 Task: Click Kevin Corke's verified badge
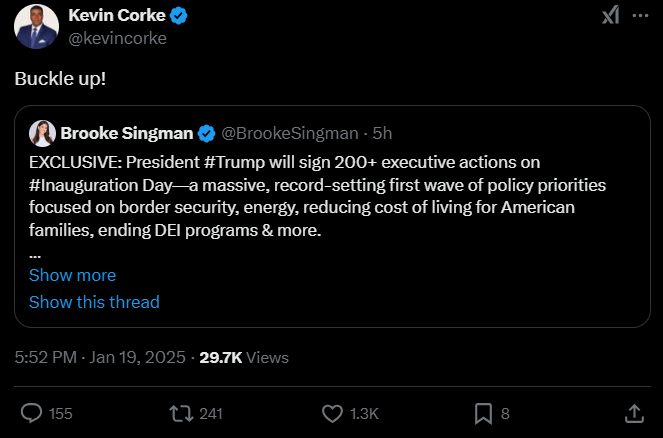point(180,17)
